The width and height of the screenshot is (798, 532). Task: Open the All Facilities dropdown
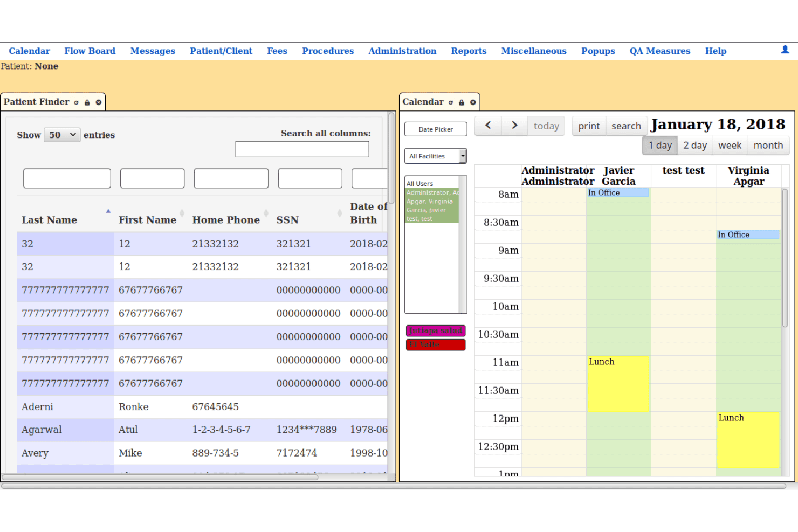pos(436,156)
